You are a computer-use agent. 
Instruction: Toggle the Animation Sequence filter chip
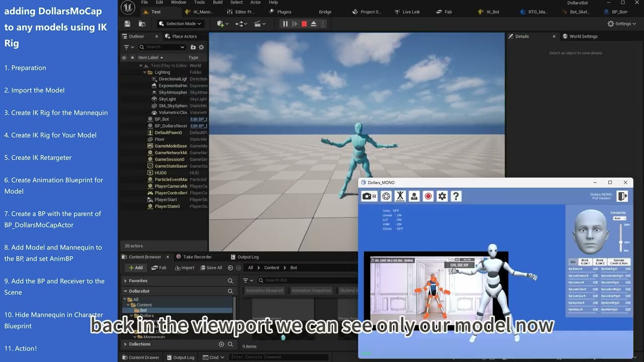pos(311,290)
